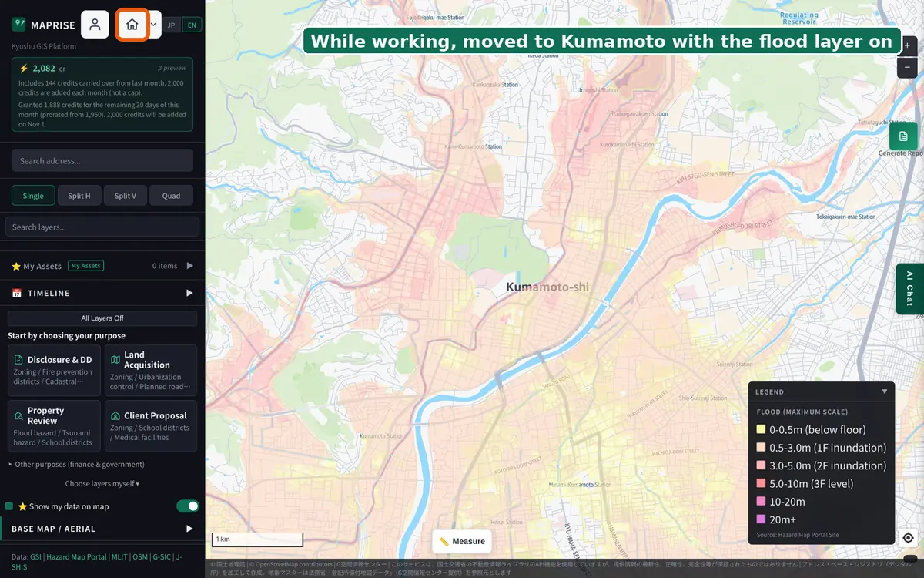The width and height of the screenshot is (924, 578).
Task: Turn all layers off
Action: [x=102, y=318]
